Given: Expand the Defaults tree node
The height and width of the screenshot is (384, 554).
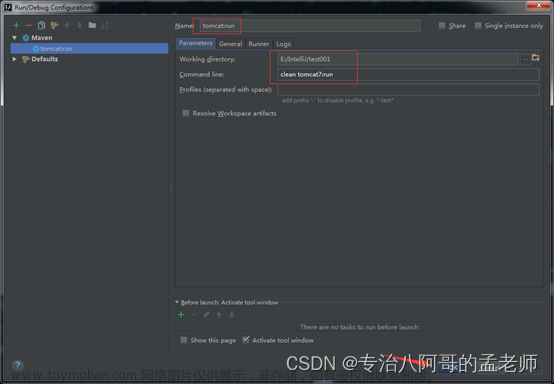Looking at the screenshot, I should (x=14, y=59).
